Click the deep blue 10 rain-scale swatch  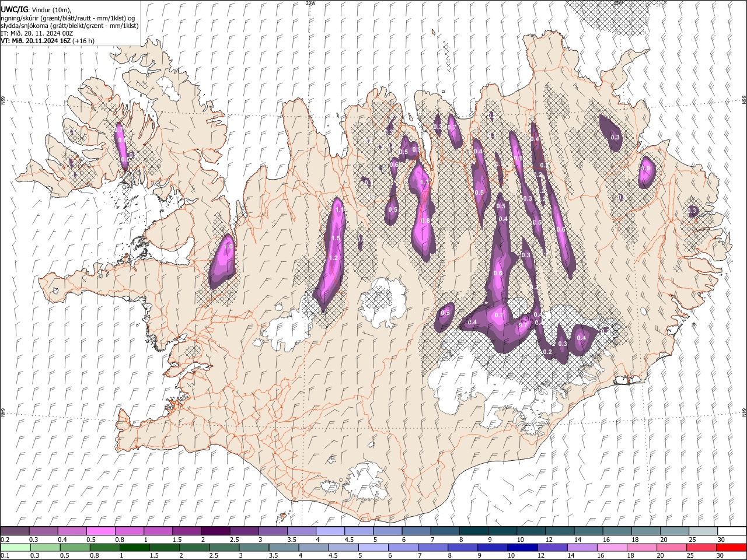(522, 547)
